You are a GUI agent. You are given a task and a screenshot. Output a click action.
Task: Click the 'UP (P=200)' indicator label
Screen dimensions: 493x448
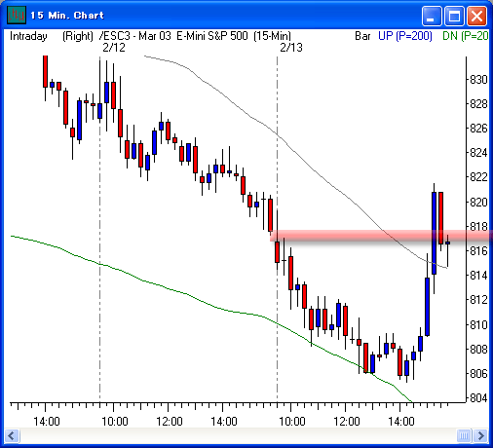click(x=405, y=36)
